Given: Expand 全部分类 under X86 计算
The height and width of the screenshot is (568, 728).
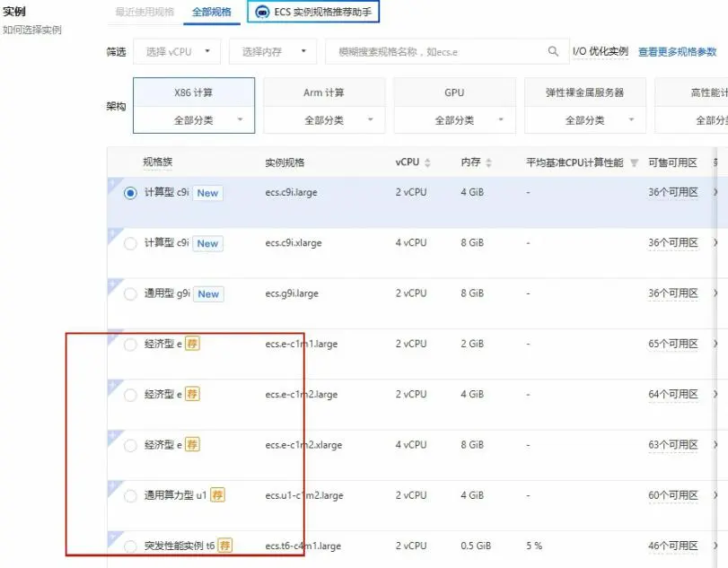Looking at the screenshot, I should tap(194, 120).
